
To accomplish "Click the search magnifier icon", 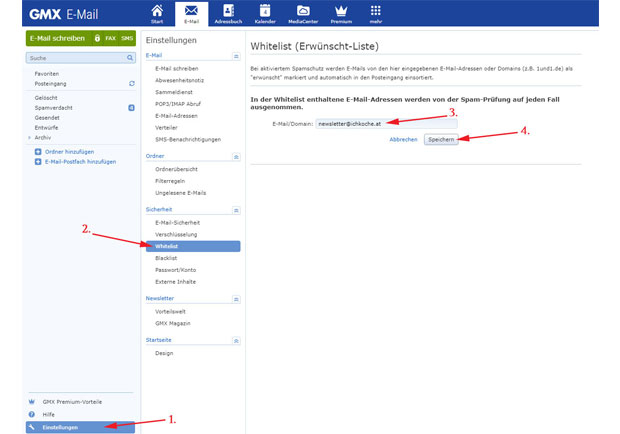I will pyautogui.click(x=131, y=59).
